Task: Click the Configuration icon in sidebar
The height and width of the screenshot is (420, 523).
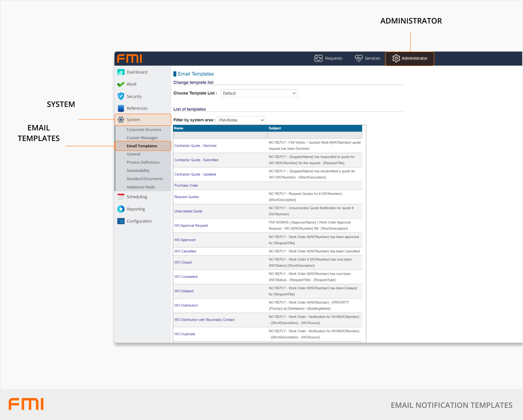Action: click(x=121, y=221)
